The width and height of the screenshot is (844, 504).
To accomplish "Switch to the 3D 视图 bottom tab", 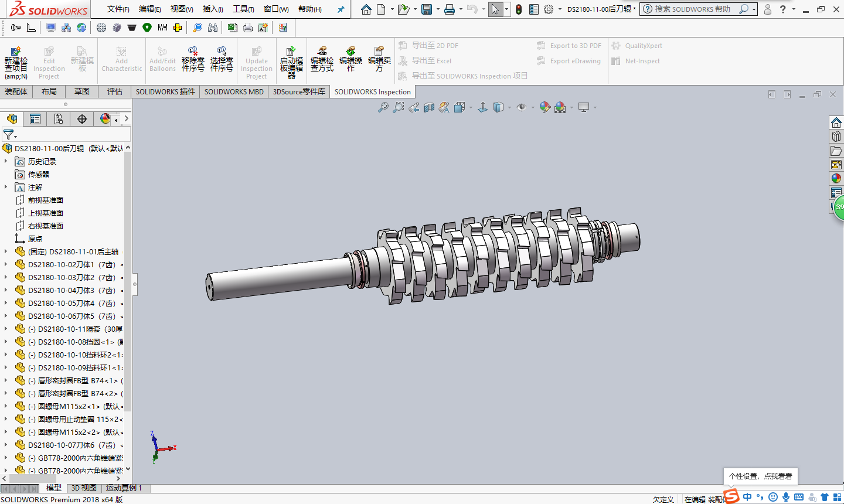I will click(x=84, y=488).
